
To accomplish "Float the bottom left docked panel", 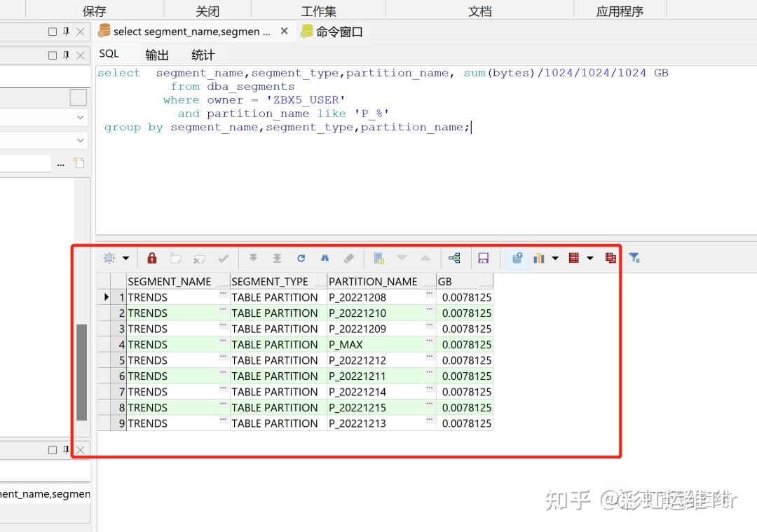I will click(x=53, y=450).
